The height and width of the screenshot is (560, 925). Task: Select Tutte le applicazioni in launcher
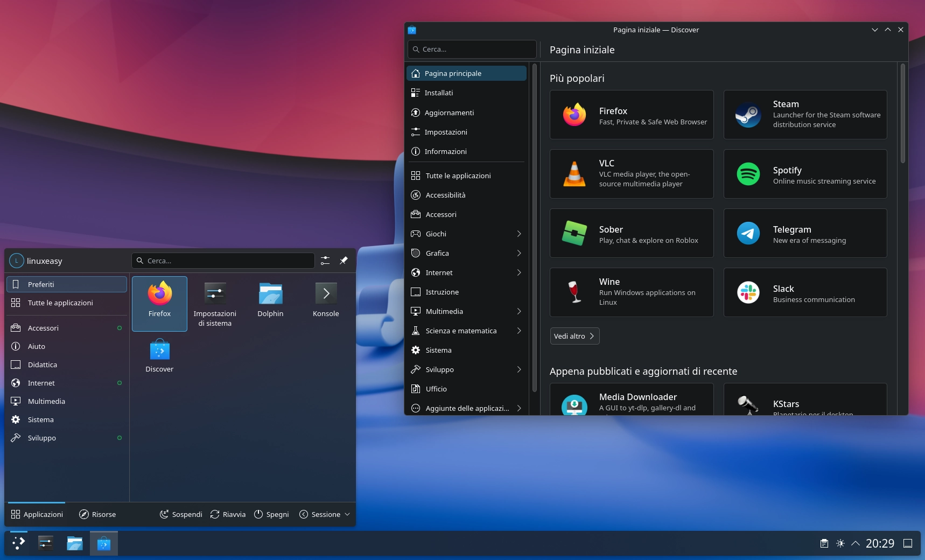(67, 303)
